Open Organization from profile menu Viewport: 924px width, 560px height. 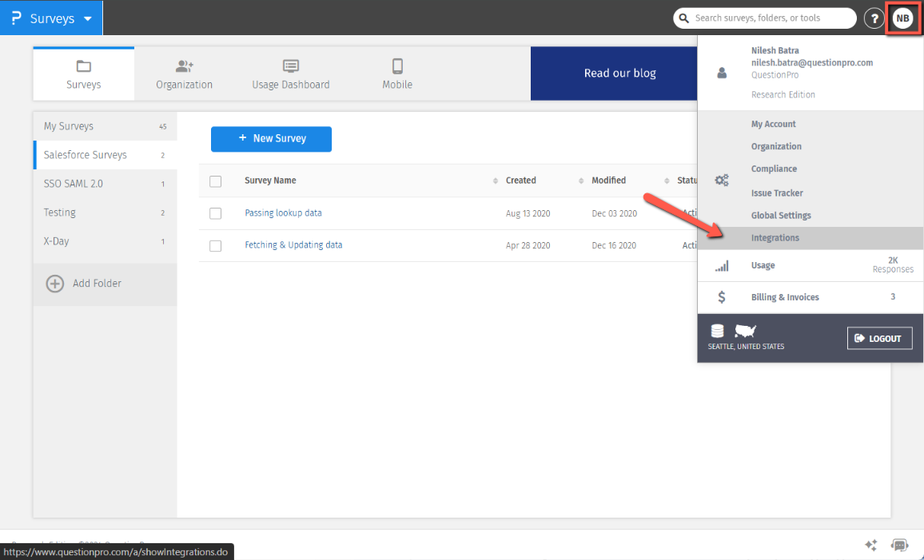(x=776, y=146)
